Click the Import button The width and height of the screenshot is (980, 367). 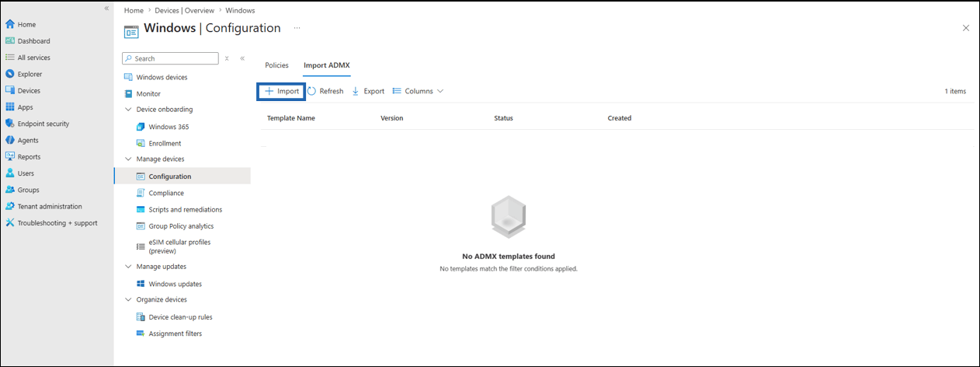[281, 91]
